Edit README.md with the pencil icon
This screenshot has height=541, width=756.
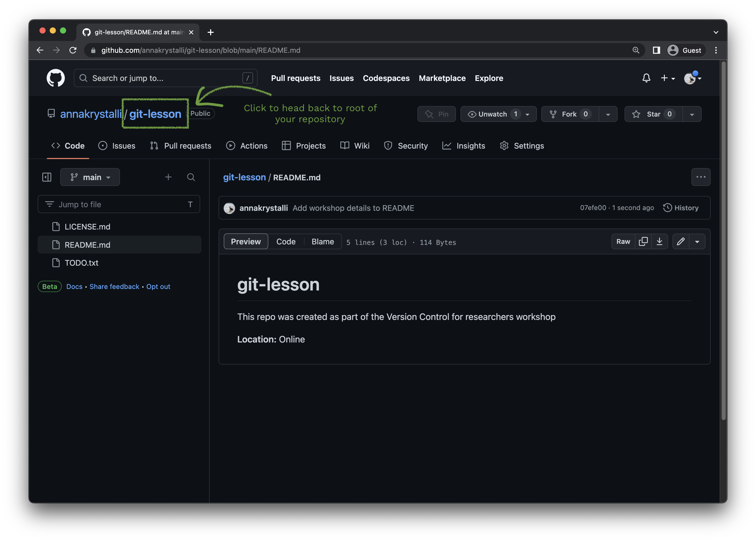(680, 242)
